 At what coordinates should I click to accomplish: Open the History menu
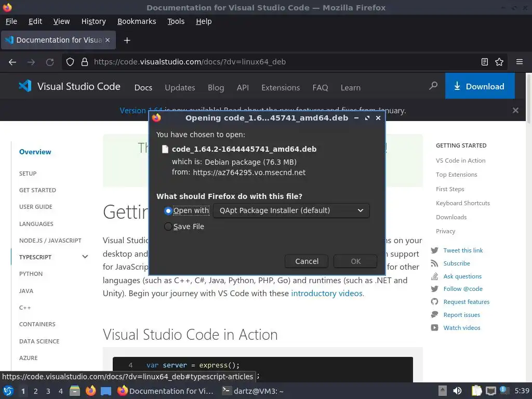(94, 21)
